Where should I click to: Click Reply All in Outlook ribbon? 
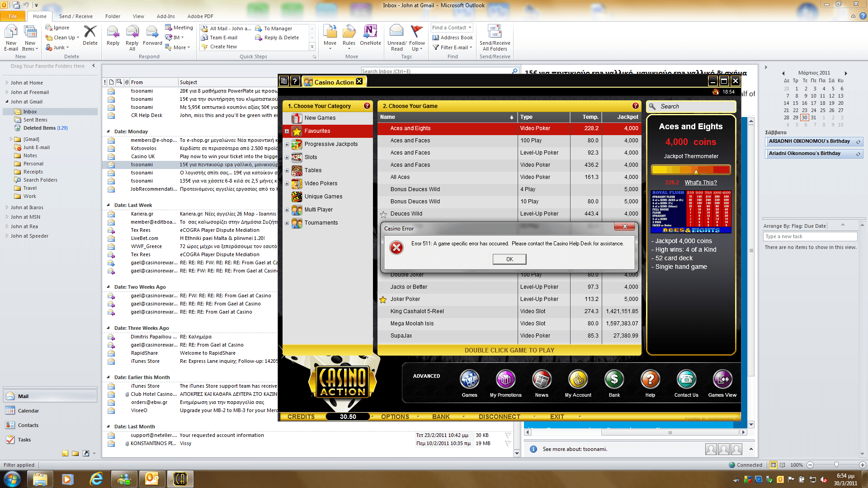(x=132, y=38)
